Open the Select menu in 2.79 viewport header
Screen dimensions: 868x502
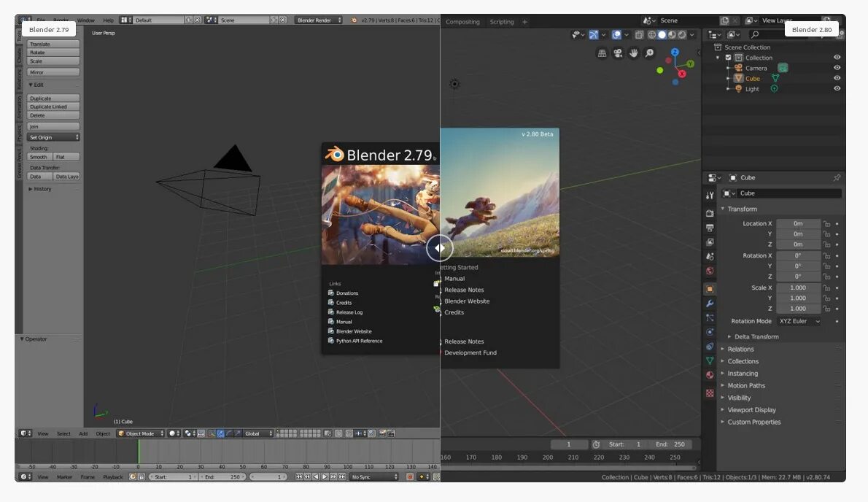(63, 434)
